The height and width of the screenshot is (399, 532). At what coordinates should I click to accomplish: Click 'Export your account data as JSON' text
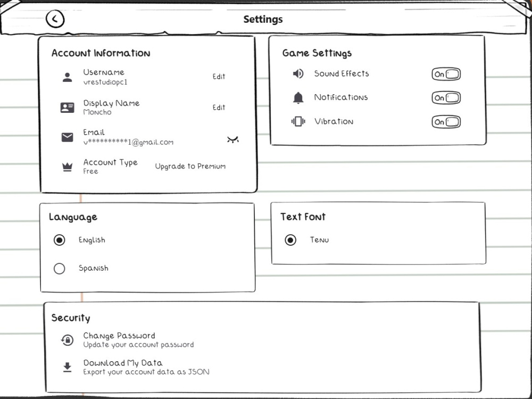(146, 372)
